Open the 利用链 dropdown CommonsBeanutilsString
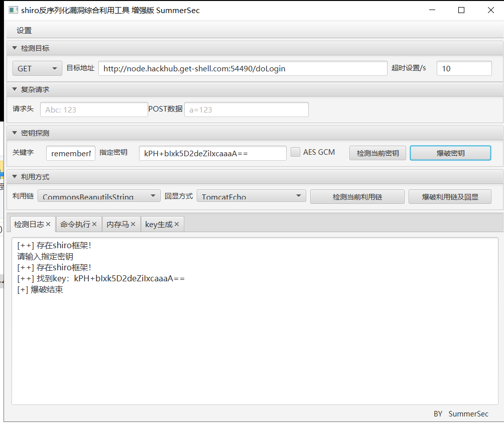The image size is (504, 424). pyautogui.click(x=98, y=196)
